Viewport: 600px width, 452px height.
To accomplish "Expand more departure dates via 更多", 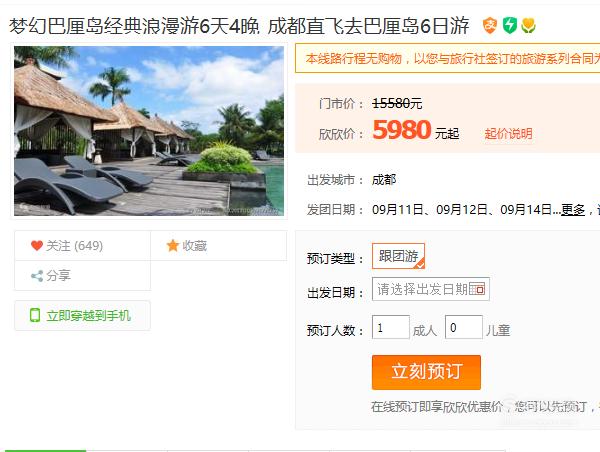I will point(573,210).
